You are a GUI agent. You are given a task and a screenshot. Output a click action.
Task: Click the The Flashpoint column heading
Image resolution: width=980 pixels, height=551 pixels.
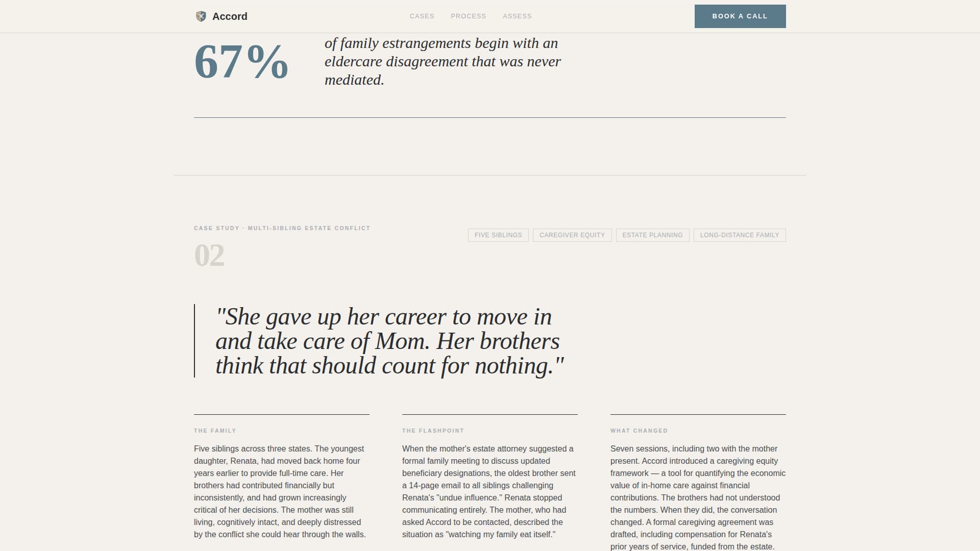(433, 431)
